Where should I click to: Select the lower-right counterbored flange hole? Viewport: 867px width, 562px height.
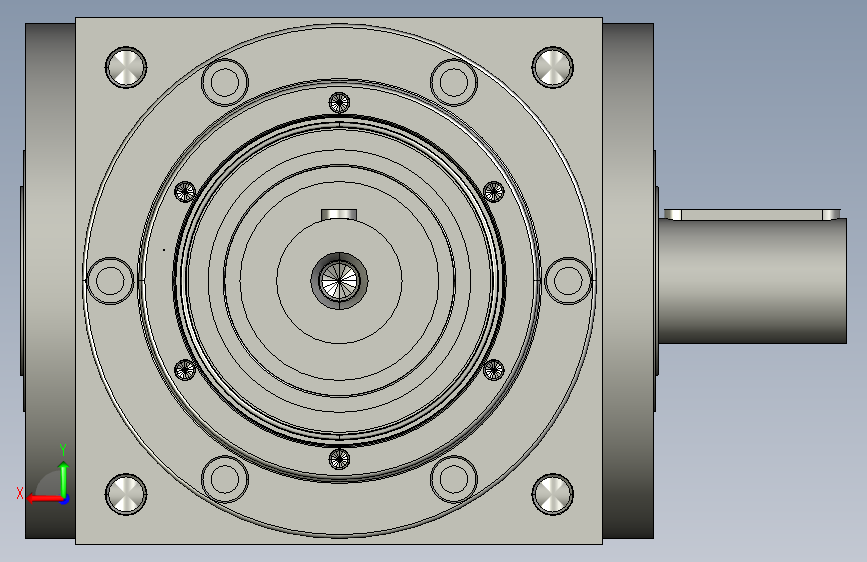click(453, 479)
